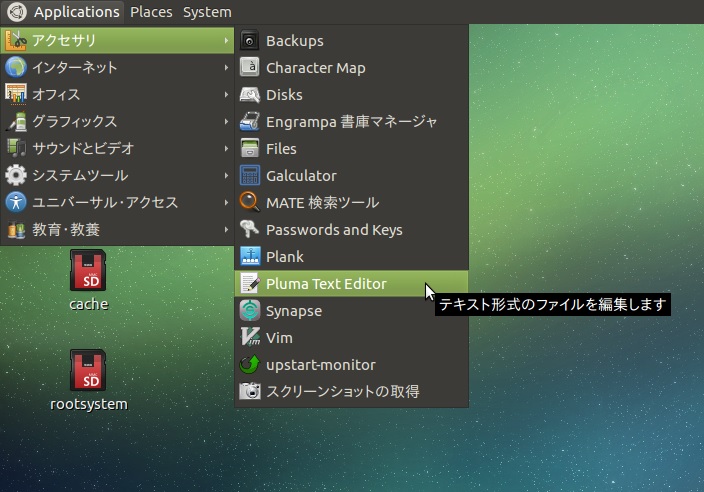Click the Backups safe icon
The width and height of the screenshot is (704, 492).
coord(250,41)
